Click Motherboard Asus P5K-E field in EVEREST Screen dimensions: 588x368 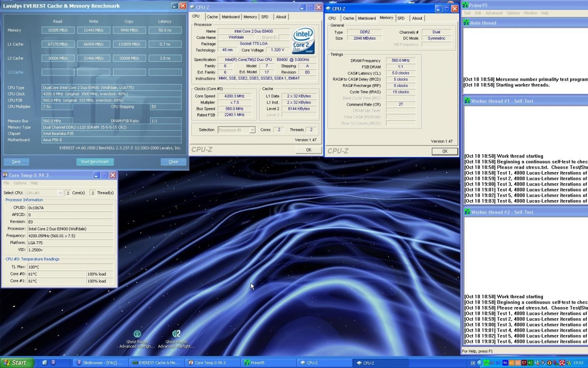[111, 140]
